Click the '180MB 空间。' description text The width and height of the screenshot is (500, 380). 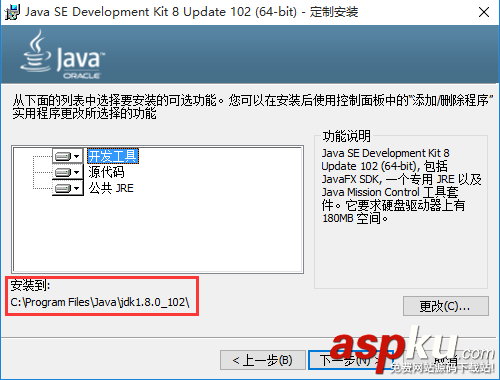click(x=355, y=219)
